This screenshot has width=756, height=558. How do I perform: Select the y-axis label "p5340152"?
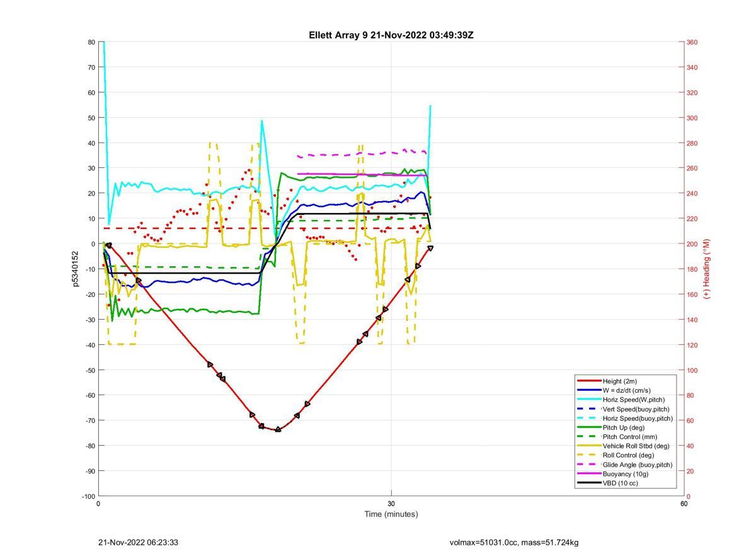(75, 269)
